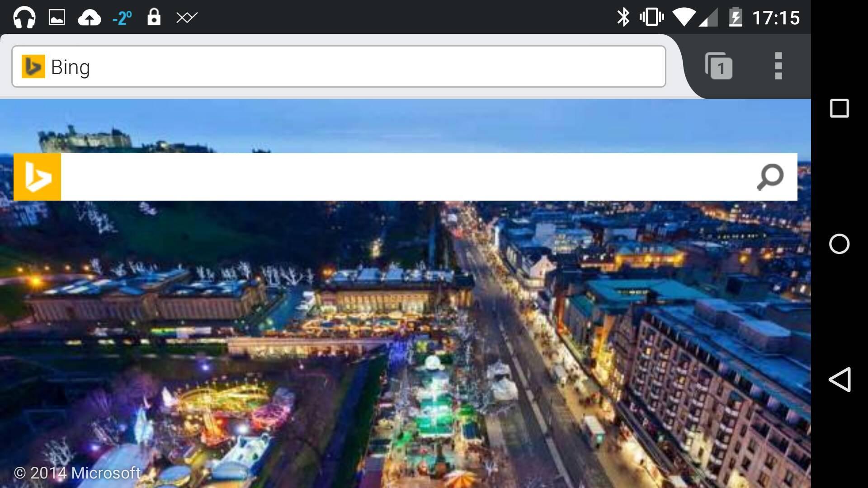Tap the Bluetooth icon in the status bar
868x488 pixels.
(624, 17)
